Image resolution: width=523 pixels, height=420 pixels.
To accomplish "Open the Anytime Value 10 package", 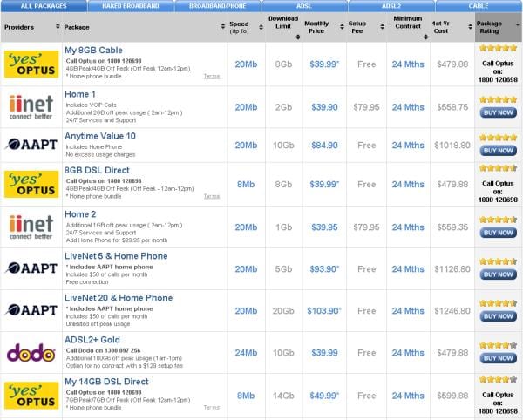I will tap(100, 136).
